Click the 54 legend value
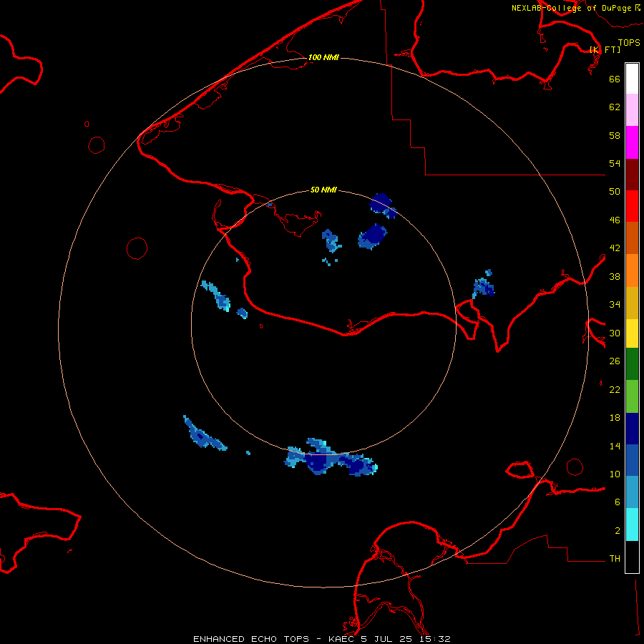The height and width of the screenshot is (644, 644). point(615,163)
